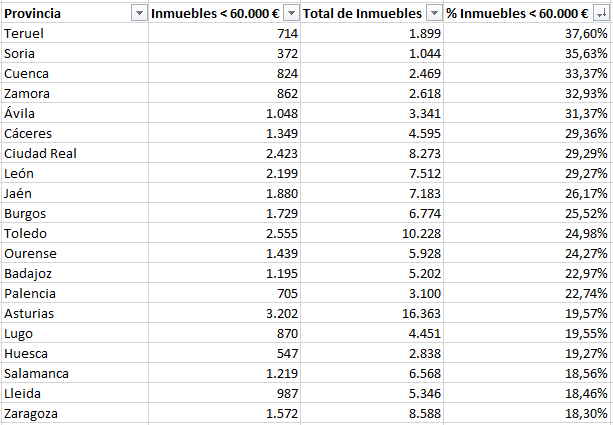Click the cell with value 3.202

tap(224, 313)
